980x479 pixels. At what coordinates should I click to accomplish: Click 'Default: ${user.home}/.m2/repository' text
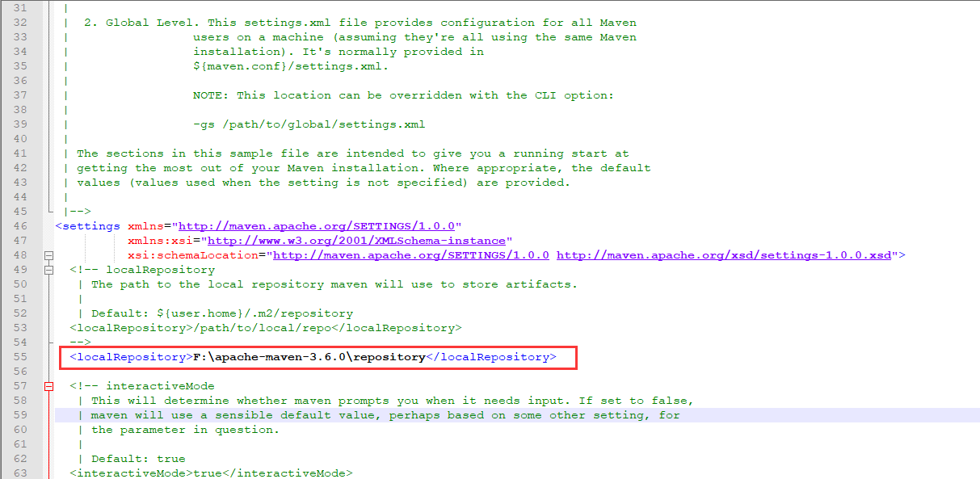(222, 313)
